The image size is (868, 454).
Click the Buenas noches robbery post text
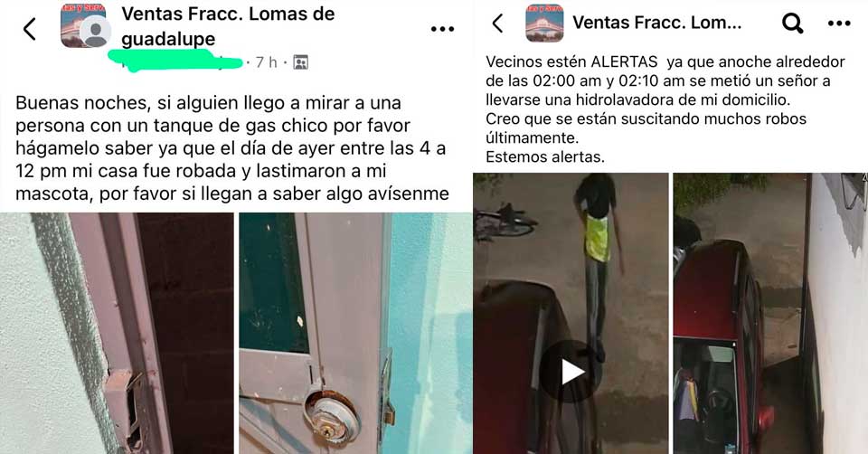point(232,148)
